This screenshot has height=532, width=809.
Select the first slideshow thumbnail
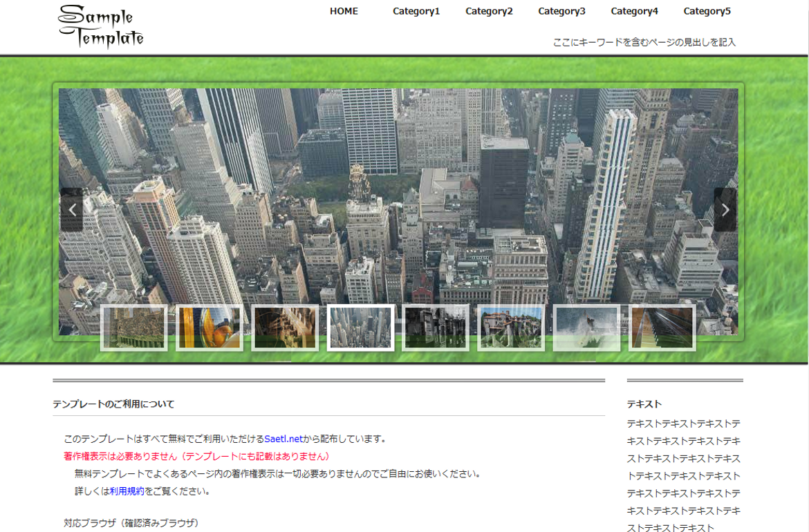(134, 327)
